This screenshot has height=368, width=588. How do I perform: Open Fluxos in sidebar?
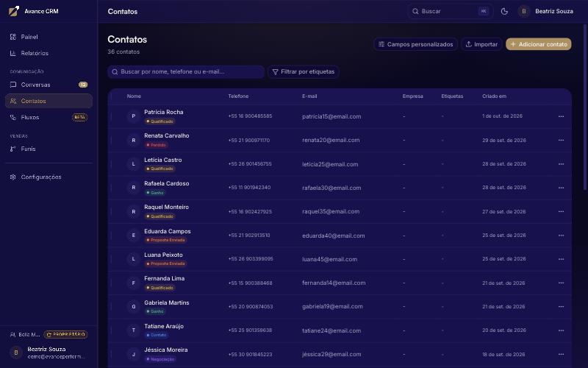pos(49,117)
